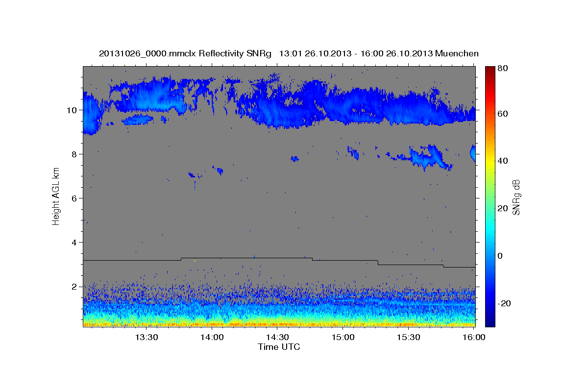Click the 'Height AGL km' axis label
This screenshot has height=392, width=588.
tap(56, 197)
